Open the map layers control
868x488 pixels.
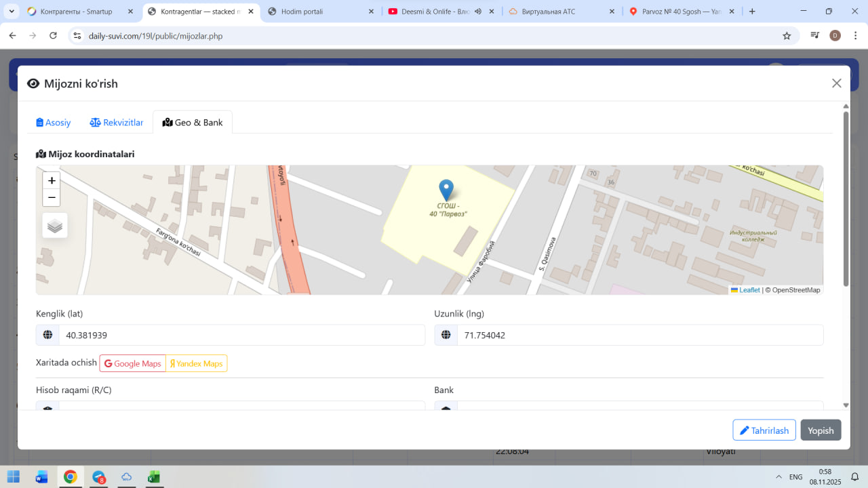[x=55, y=226]
